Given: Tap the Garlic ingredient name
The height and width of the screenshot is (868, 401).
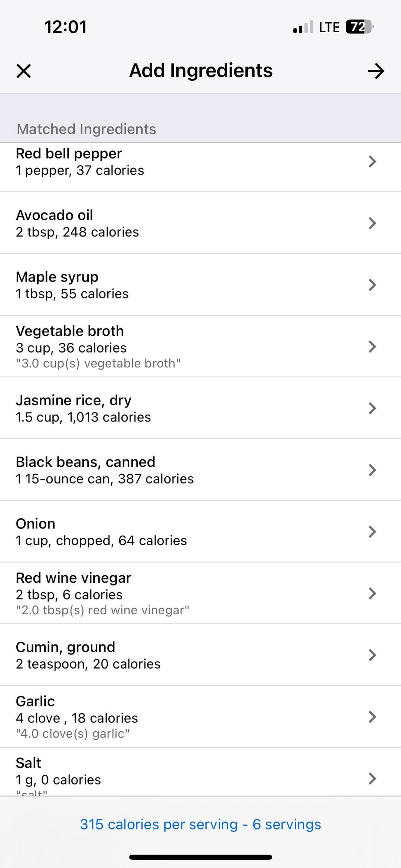Looking at the screenshot, I should click(x=35, y=701).
